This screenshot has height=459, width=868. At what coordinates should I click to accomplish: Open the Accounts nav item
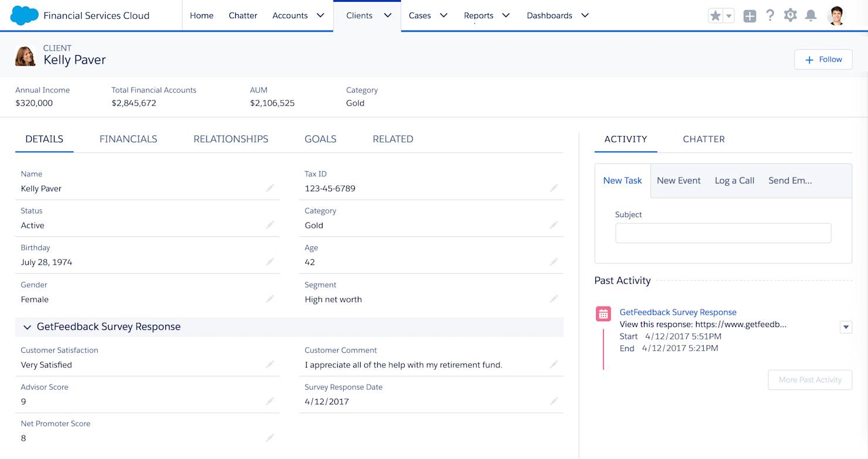(x=290, y=16)
